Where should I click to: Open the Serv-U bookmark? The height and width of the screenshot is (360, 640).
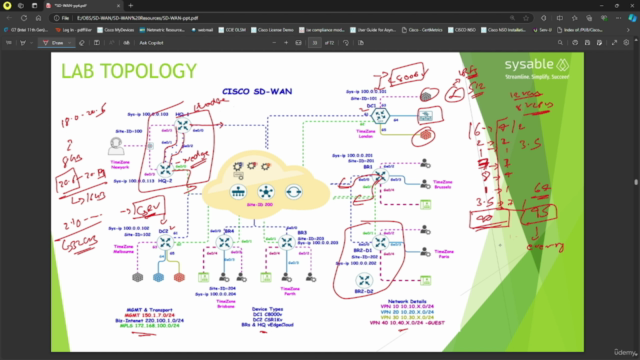[x=542, y=30]
